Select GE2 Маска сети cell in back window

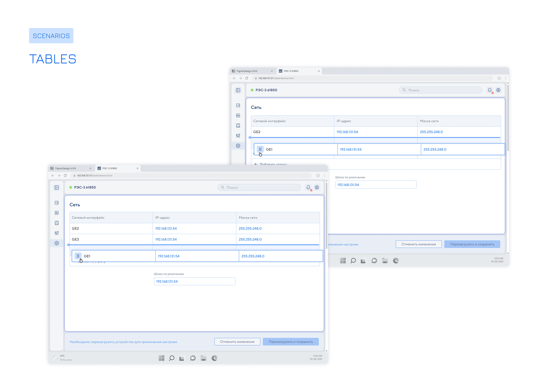(459, 132)
